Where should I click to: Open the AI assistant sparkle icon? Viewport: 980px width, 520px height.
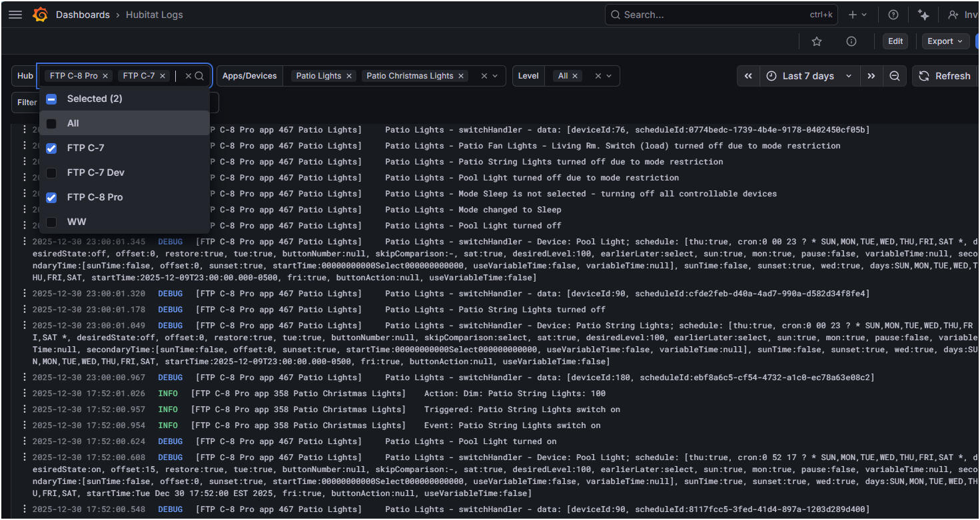point(923,15)
